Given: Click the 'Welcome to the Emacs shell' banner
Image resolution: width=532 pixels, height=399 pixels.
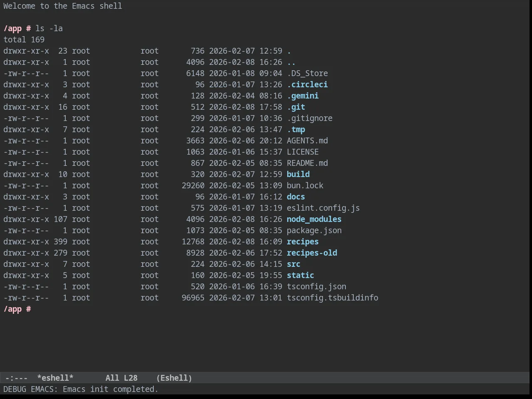Looking at the screenshot, I should coord(63,6).
